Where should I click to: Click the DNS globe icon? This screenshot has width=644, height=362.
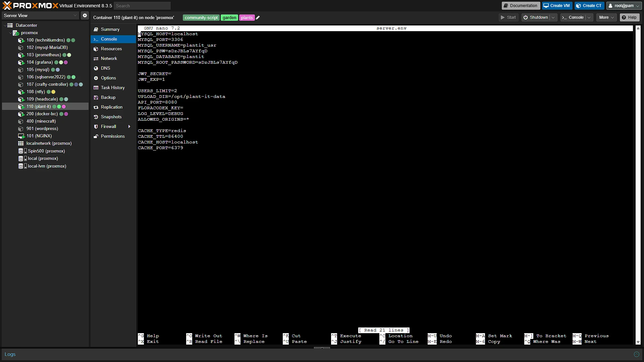[x=96, y=68]
